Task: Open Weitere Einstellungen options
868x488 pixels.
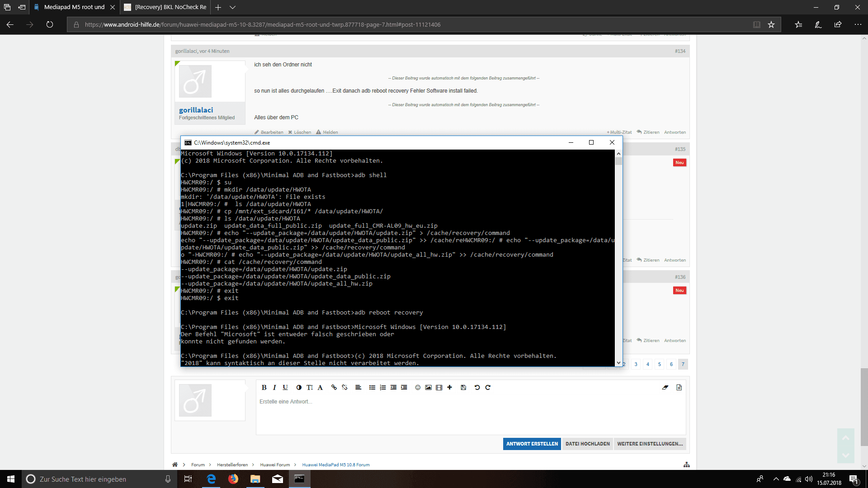Action: pyautogui.click(x=650, y=444)
